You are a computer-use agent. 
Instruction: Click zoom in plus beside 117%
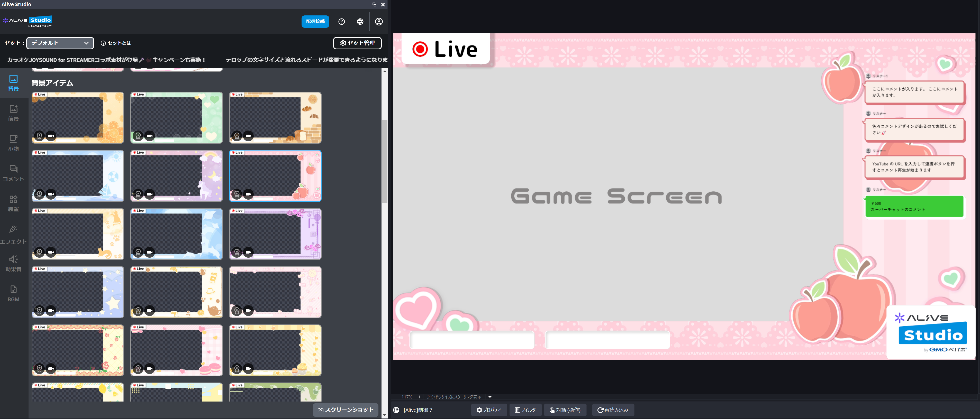pos(419,397)
